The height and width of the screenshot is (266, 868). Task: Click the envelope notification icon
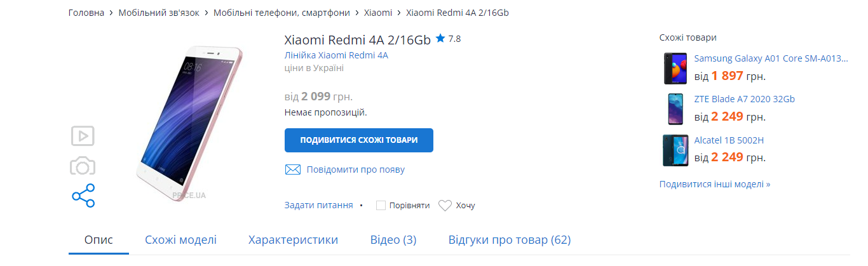292,170
